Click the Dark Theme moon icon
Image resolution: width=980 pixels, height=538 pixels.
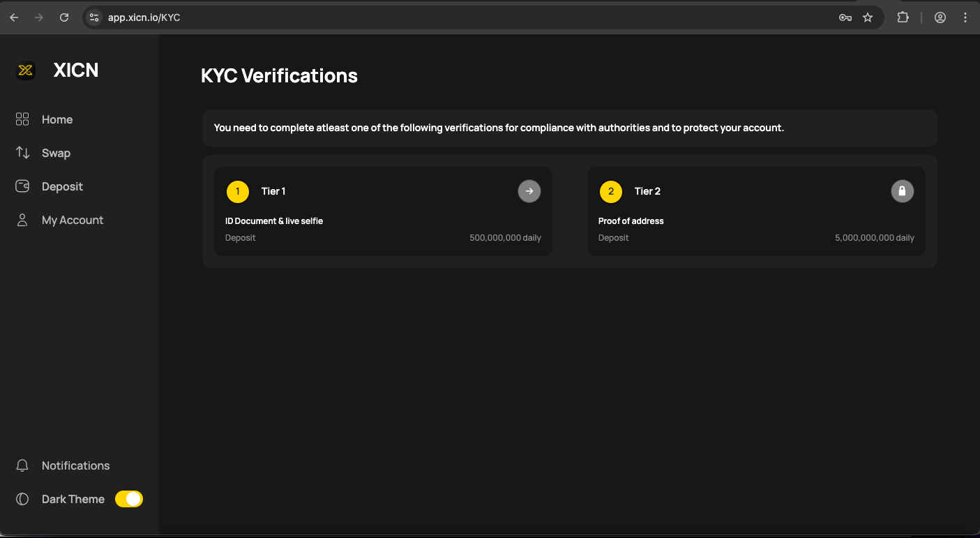(22, 499)
